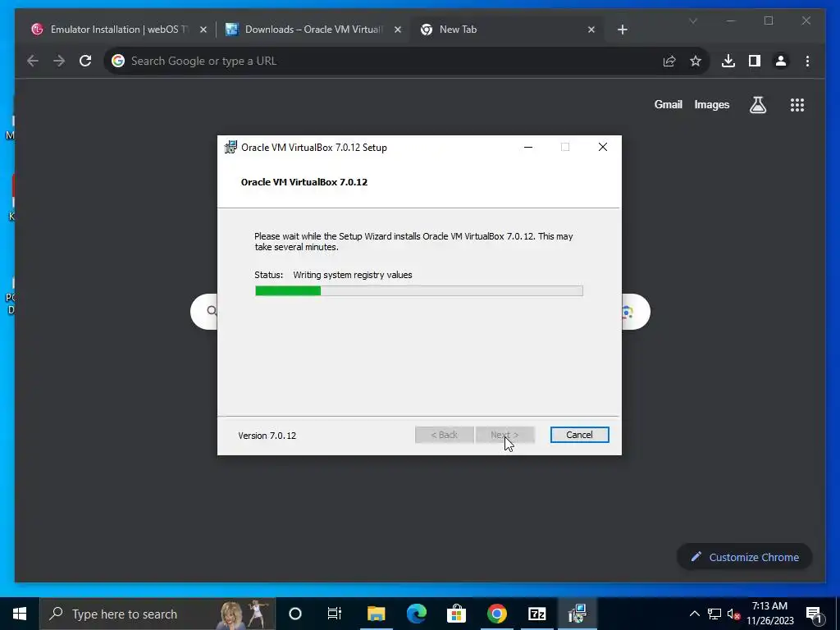Image resolution: width=840 pixels, height=630 pixels.
Task: Click the search magnifier in Google search box
Action: (x=212, y=311)
